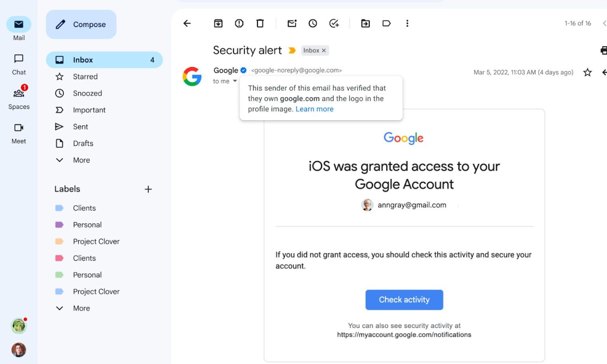
Task: Expand recipient details via the 'to me' arrow
Action: pyautogui.click(x=235, y=81)
